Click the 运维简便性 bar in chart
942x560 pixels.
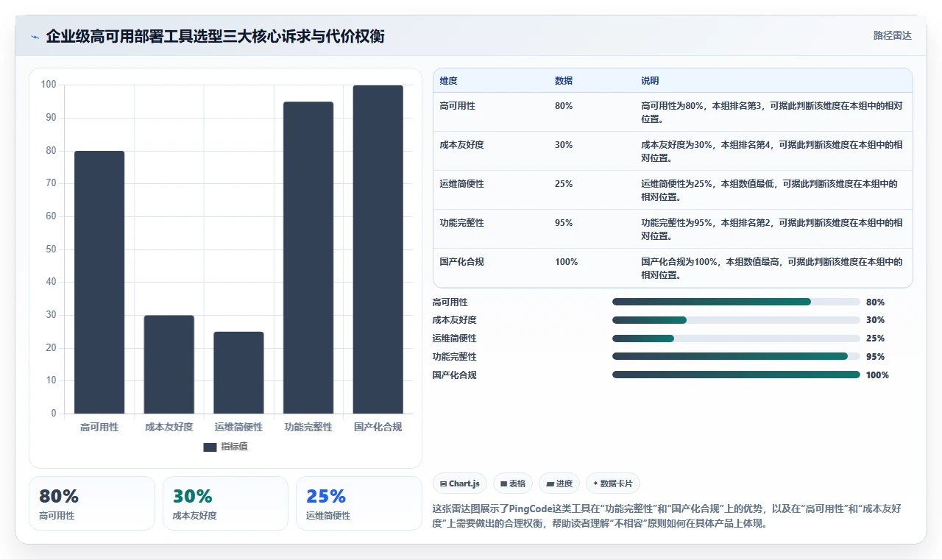(x=238, y=372)
